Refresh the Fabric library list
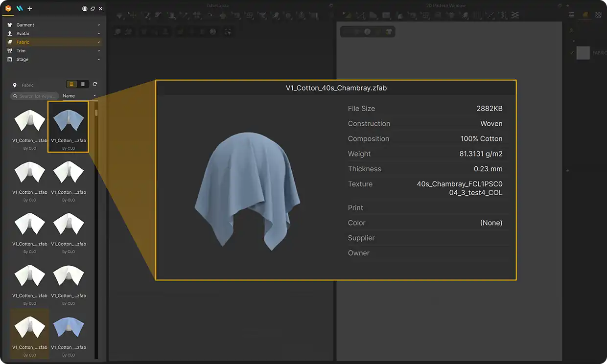The width and height of the screenshot is (607, 364). coord(95,85)
